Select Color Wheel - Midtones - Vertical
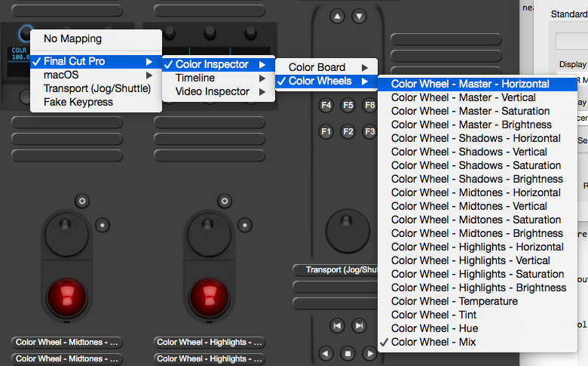Screen dimensions: 588x366 477,206
